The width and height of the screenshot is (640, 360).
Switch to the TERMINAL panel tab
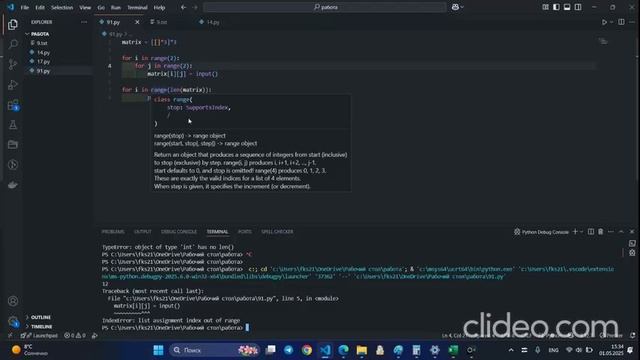217,231
